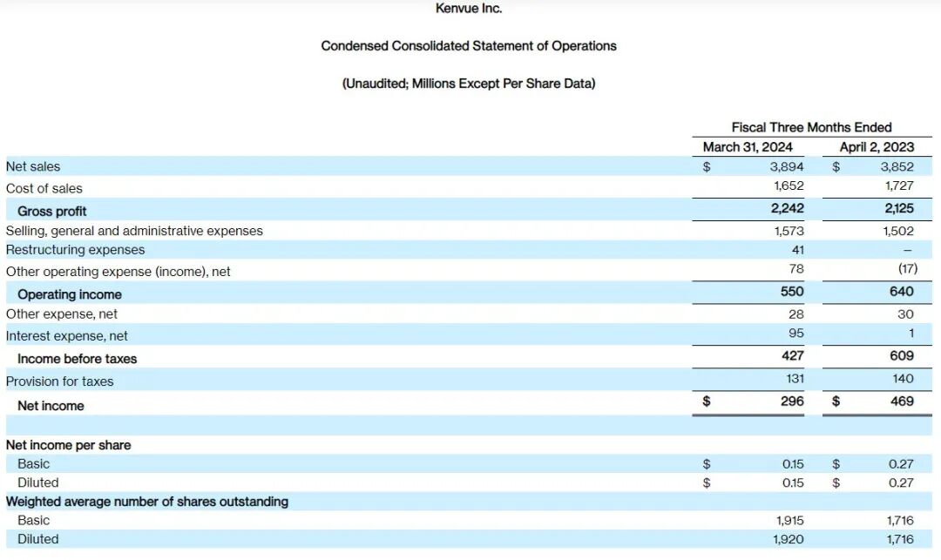The height and width of the screenshot is (560, 941).
Task: Select the 'Cost of sales' row label
Action: [44, 188]
